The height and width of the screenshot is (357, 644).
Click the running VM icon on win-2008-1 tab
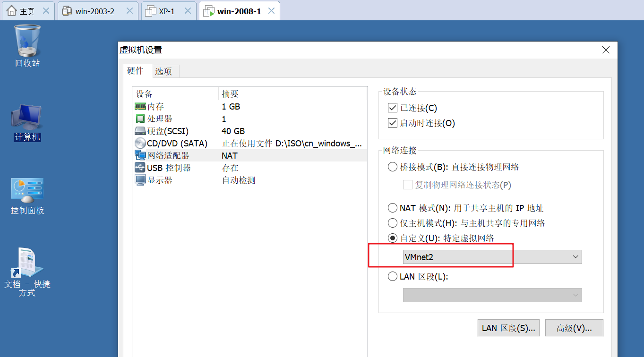(208, 11)
